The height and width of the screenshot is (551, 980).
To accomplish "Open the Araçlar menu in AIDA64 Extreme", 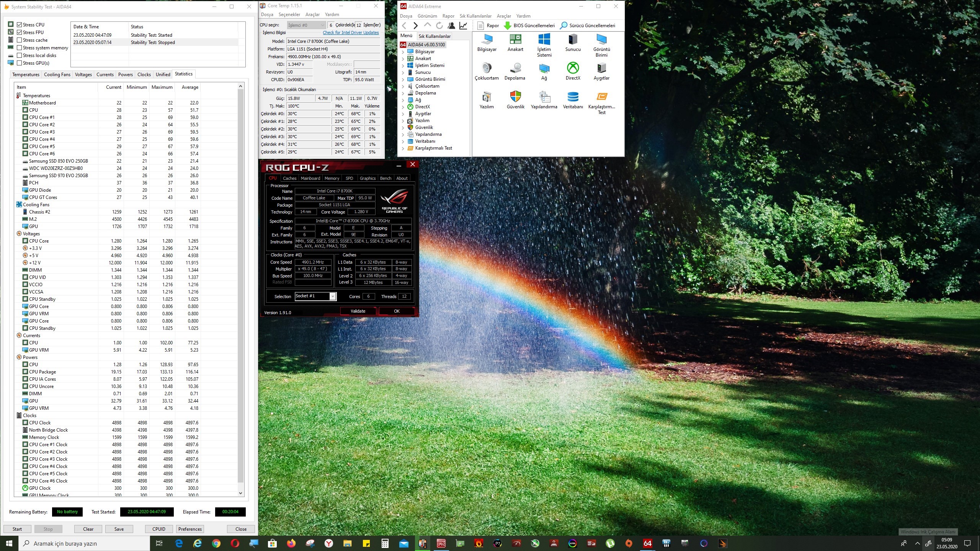I will (x=504, y=16).
